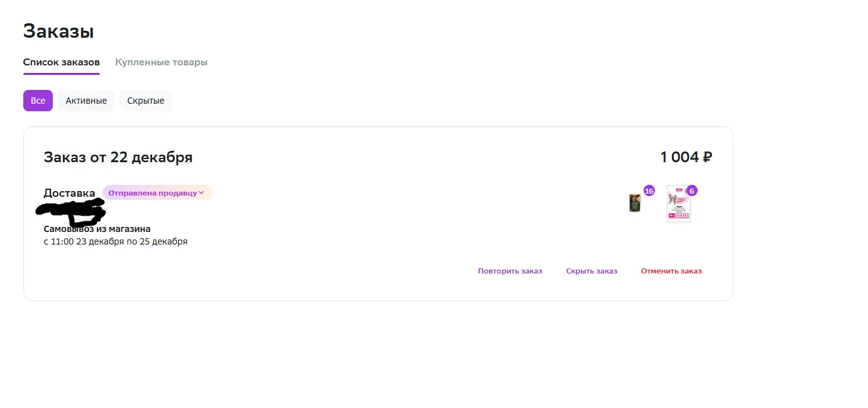Show only Активные orders

[x=86, y=101]
